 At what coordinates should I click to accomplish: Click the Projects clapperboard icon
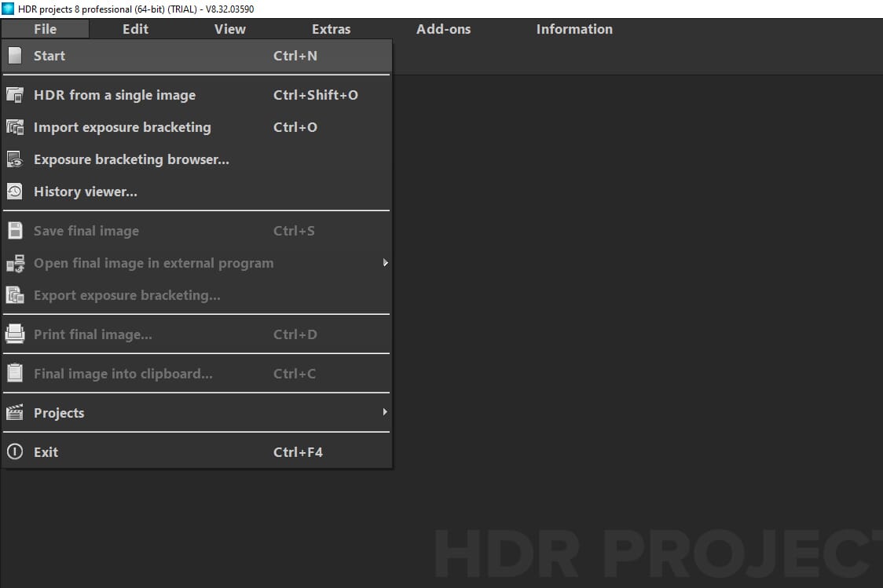[15, 412]
